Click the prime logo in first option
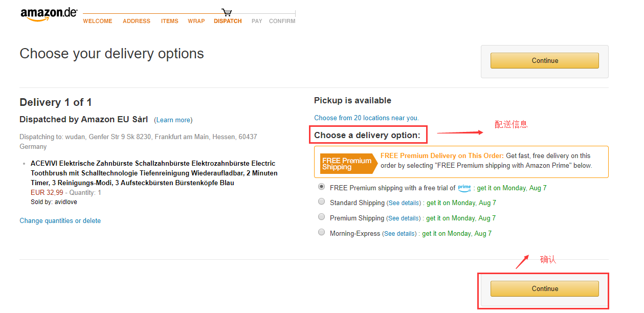 point(464,188)
